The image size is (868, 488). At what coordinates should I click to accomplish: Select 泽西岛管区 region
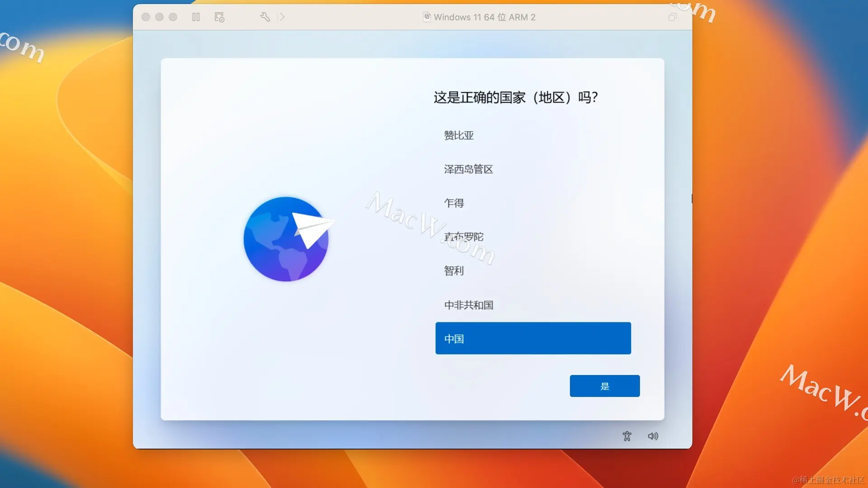click(x=468, y=169)
